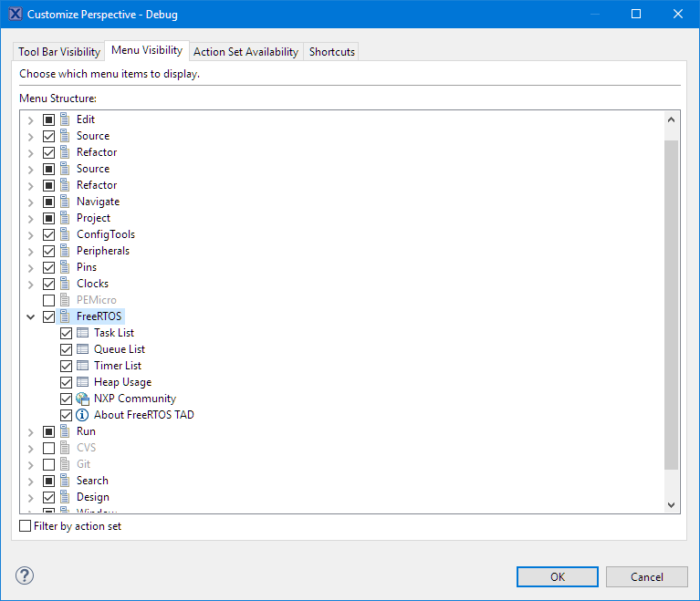Expand the Peripherals menu node
This screenshot has height=601, width=700.
pyautogui.click(x=30, y=252)
